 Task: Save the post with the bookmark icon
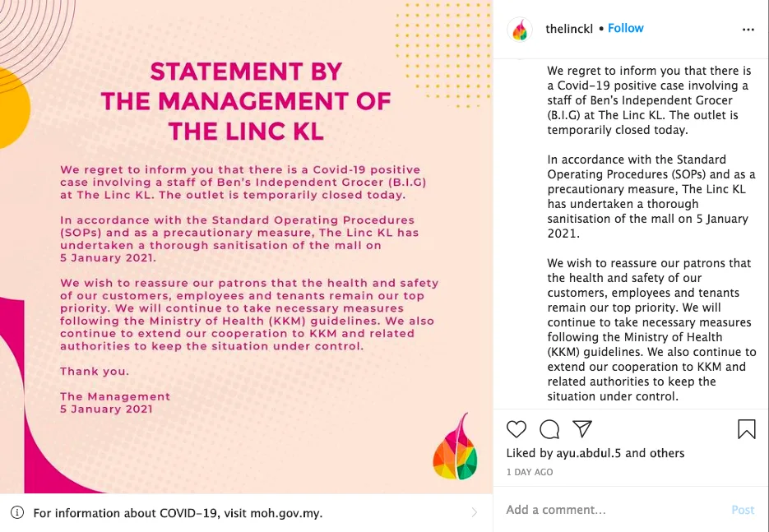[x=746, y=429]
